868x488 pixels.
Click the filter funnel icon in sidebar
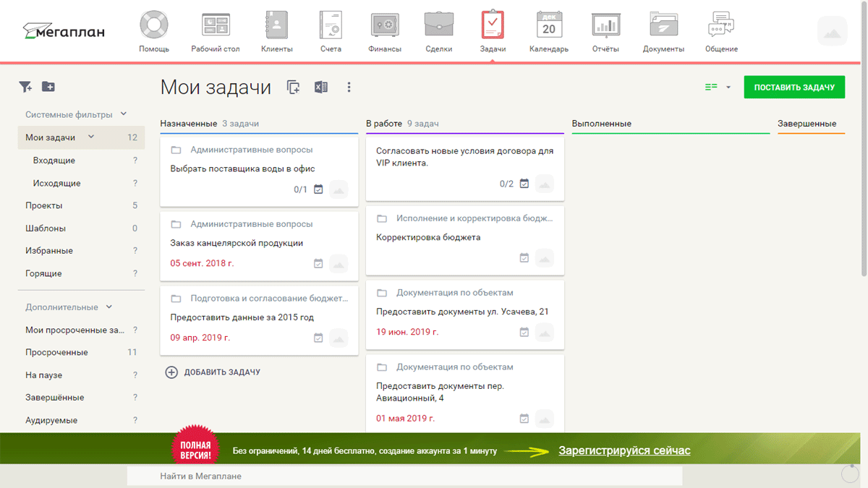point(25,87)
